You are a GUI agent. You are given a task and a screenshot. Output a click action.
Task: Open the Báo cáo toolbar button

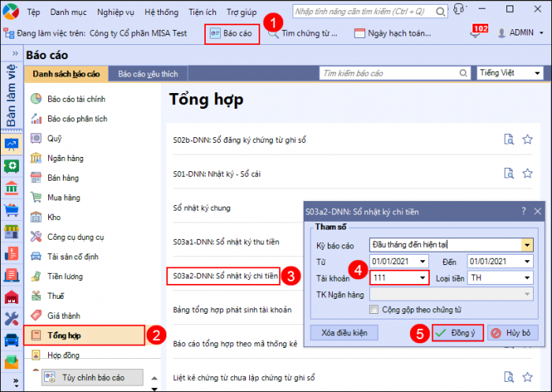coord(230,34)
